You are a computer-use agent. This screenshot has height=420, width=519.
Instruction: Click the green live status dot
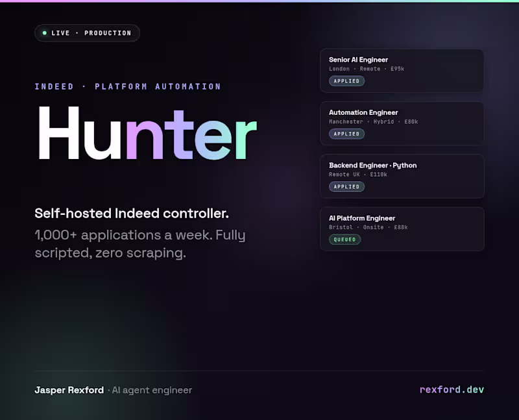(x=45, y=33)
